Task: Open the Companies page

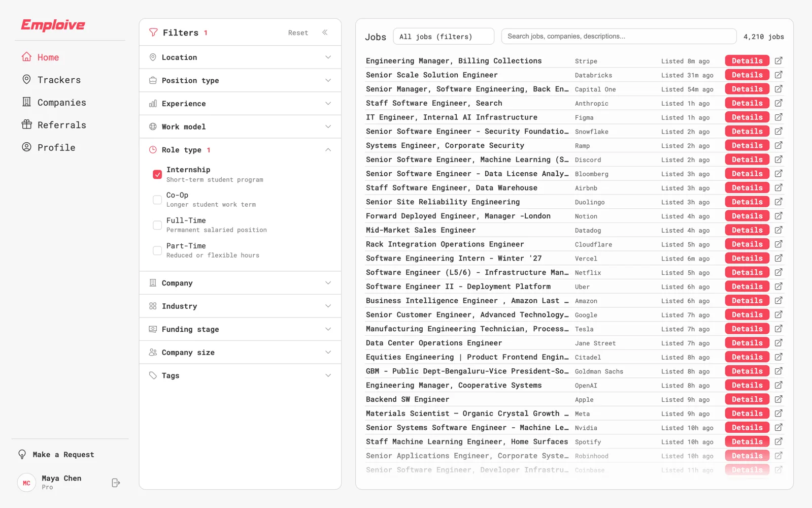Action: click(x=54, y=102)
